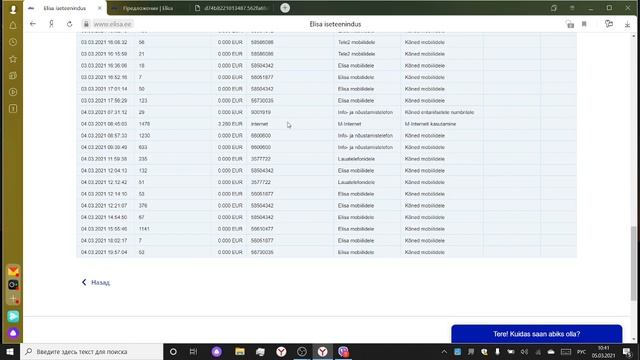Bookmark this page
This screenshot has height=360, width=640.
pos(584,24)
